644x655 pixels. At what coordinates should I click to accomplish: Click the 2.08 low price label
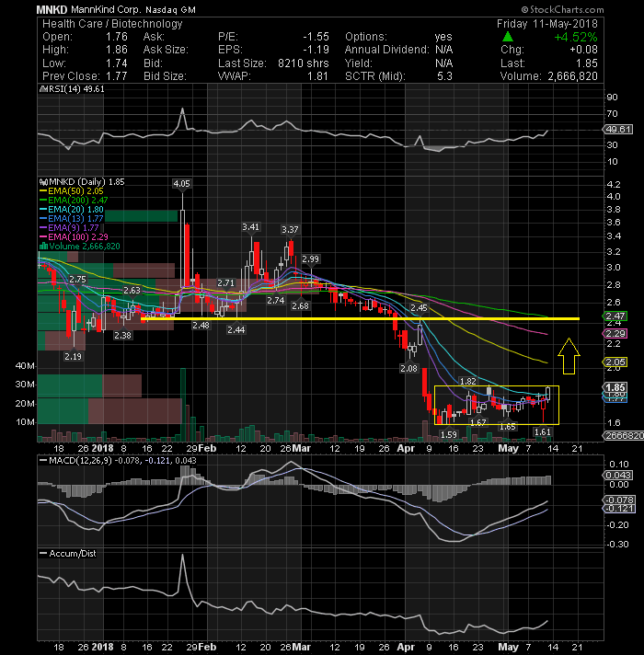pyautogui.click(x=408, y=368)
